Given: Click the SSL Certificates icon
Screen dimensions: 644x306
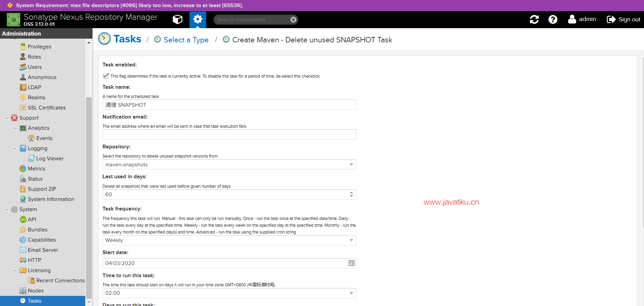Looking at the screenshot, I should 23,107.
